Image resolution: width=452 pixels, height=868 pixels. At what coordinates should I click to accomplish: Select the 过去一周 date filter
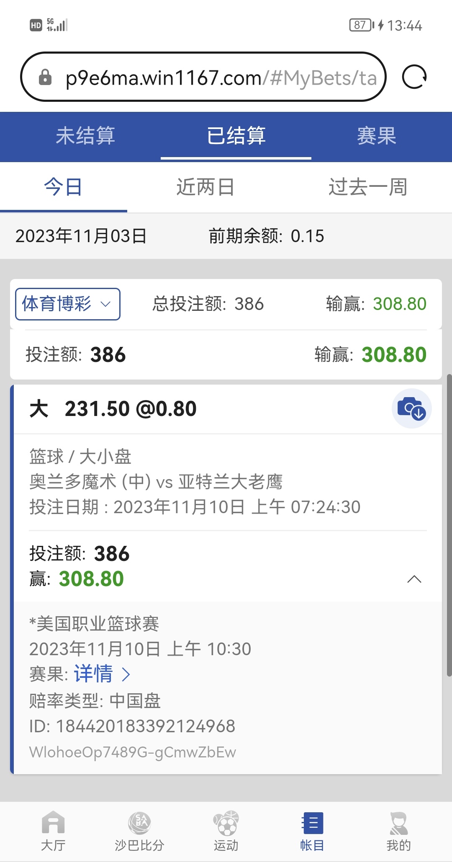click(x=368, y=187)
